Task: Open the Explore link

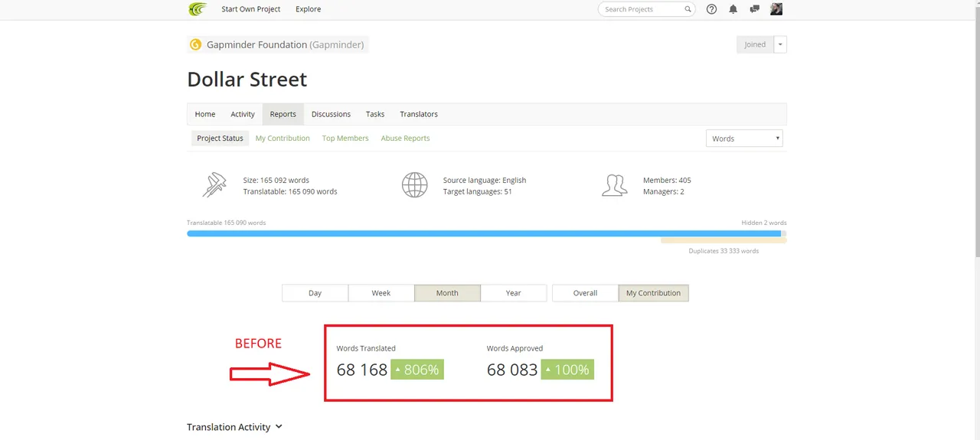Action: point(309,9)
